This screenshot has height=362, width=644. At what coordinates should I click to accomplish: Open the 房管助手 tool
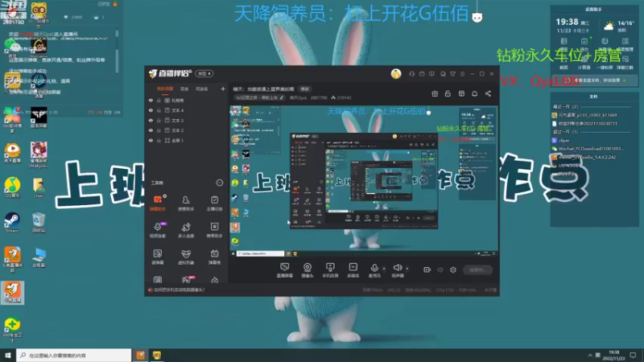[186, 204]
